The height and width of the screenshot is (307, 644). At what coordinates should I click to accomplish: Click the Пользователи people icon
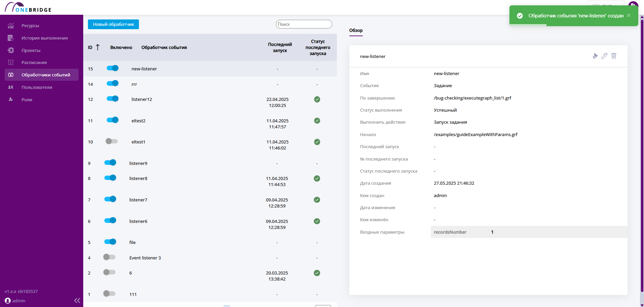click(11, 87)
